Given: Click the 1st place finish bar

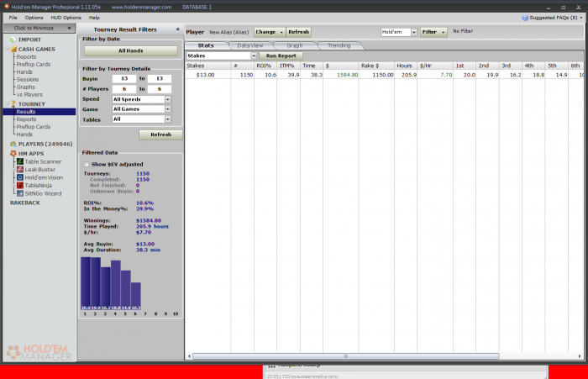Looking at the screenshot, I should pos(86,283).
